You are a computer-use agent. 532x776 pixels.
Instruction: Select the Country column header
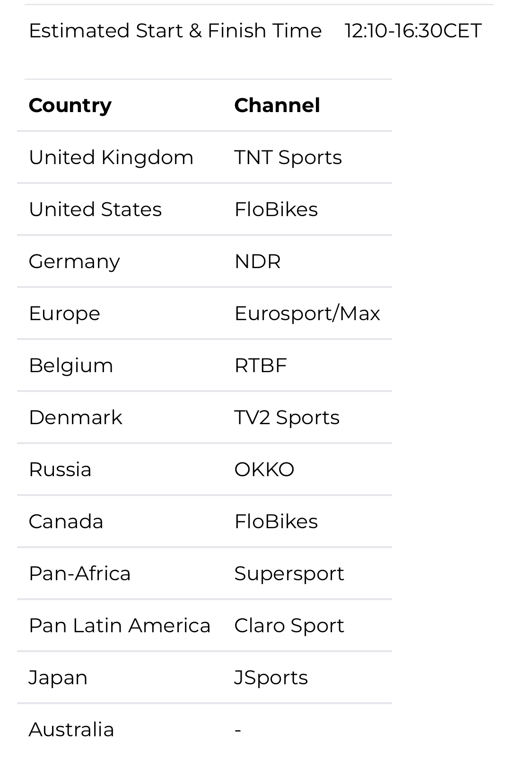click(x=70, y=105)
